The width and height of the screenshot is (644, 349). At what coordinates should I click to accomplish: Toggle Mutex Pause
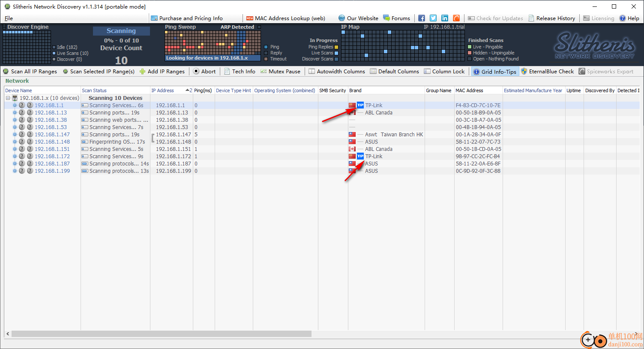pos(281,71)
